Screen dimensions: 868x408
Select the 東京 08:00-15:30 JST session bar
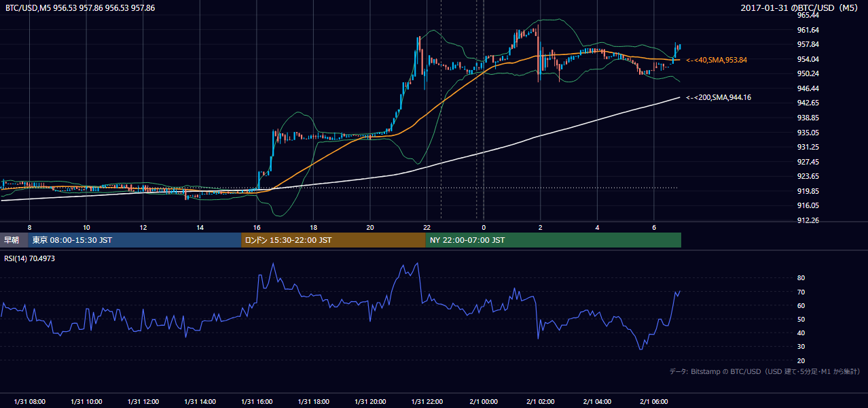pos(134,240)
